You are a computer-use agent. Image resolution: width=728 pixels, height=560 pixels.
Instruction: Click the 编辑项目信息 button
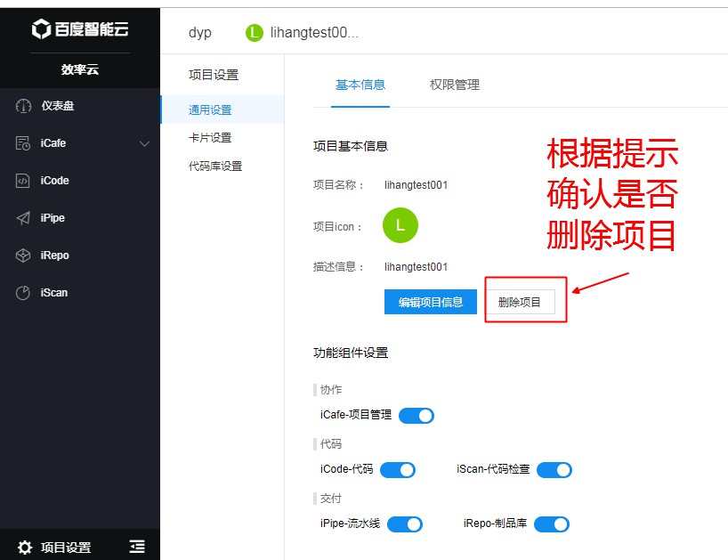click(x=431, y=302)
